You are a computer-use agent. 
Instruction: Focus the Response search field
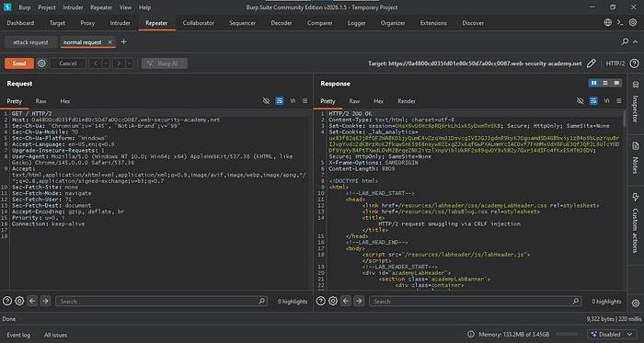pyautogui.click(x=476, y=301)
